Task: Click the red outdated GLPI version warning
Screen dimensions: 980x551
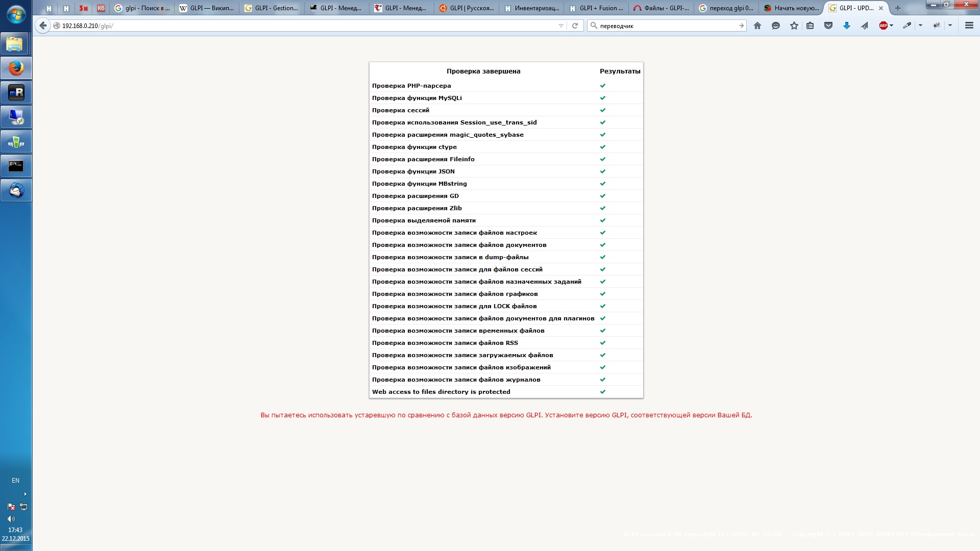Action: click(506, 415)
